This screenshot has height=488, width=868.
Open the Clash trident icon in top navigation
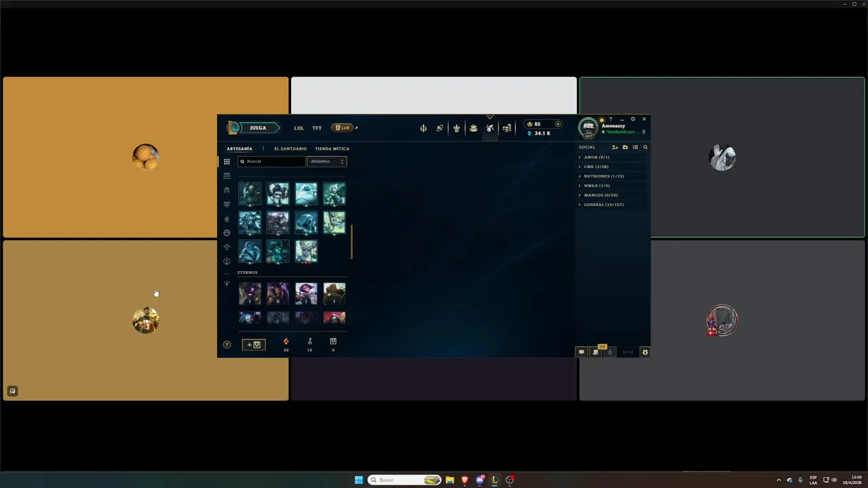423,127
